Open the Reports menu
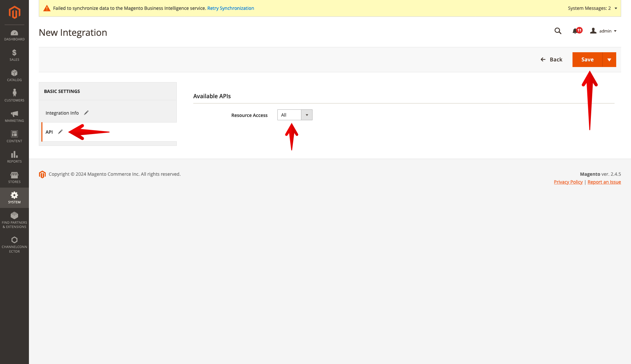The width and height of the screenshot is (631, 364). point(14,157)
